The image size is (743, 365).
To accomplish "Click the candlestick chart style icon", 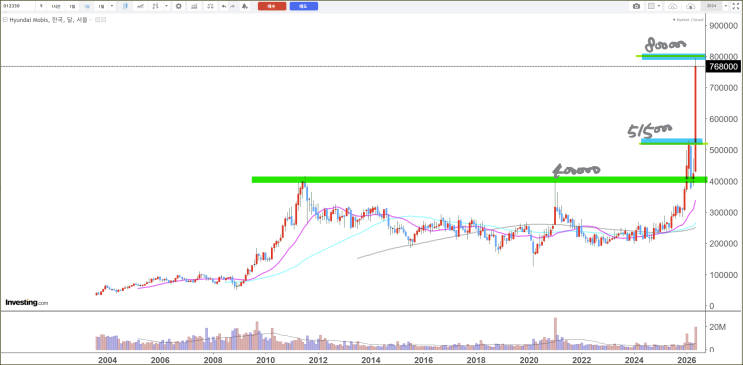I will point(125,6).
